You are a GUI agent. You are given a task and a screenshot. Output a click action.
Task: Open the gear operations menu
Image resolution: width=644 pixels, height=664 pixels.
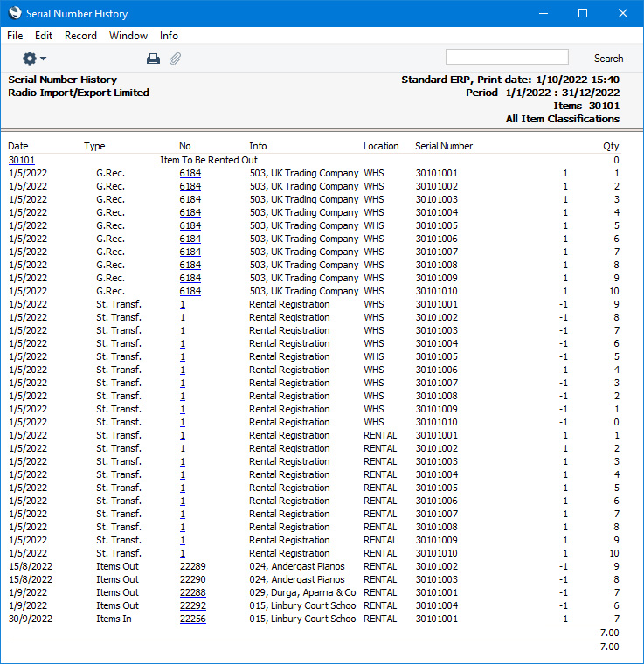34,59
